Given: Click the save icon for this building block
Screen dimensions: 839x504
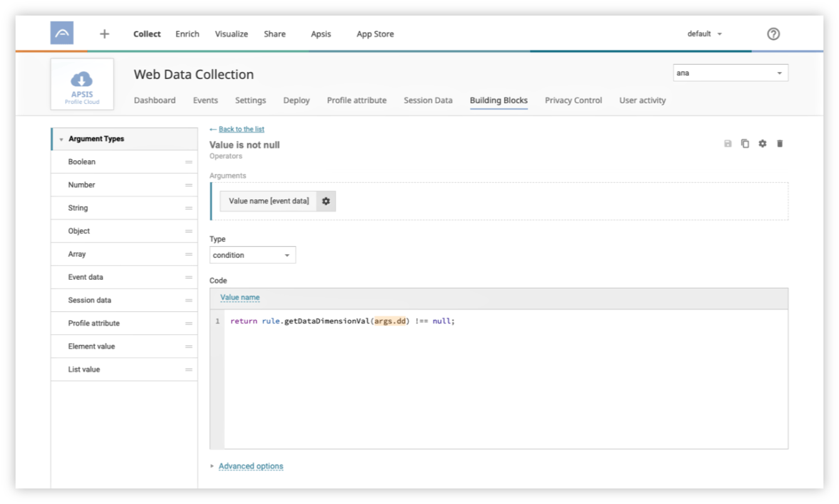Looking at the screenshot, I should (x=728, y=144).
